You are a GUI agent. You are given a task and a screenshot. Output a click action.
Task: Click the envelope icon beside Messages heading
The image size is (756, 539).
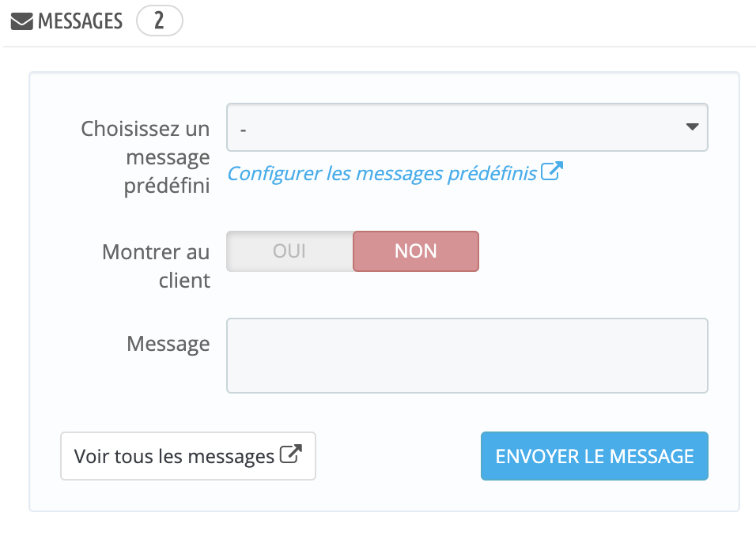tap(21, 21)
